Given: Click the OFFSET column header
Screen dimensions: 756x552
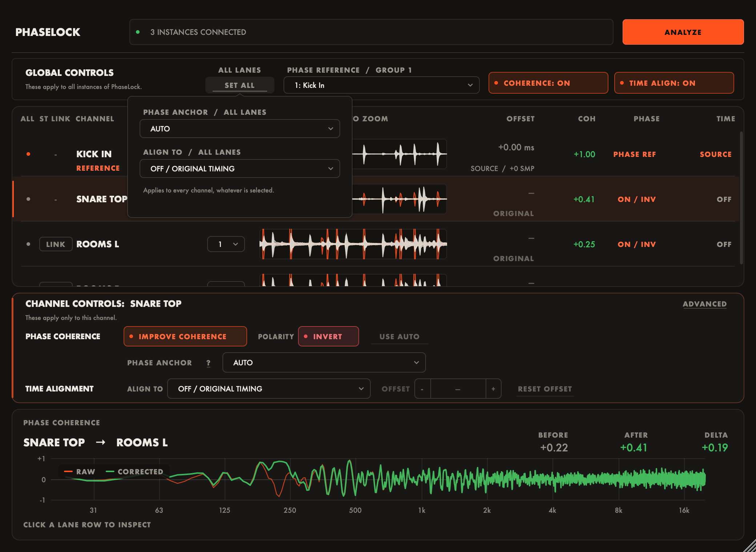Looking at the screenshot, I should [520, 119].
